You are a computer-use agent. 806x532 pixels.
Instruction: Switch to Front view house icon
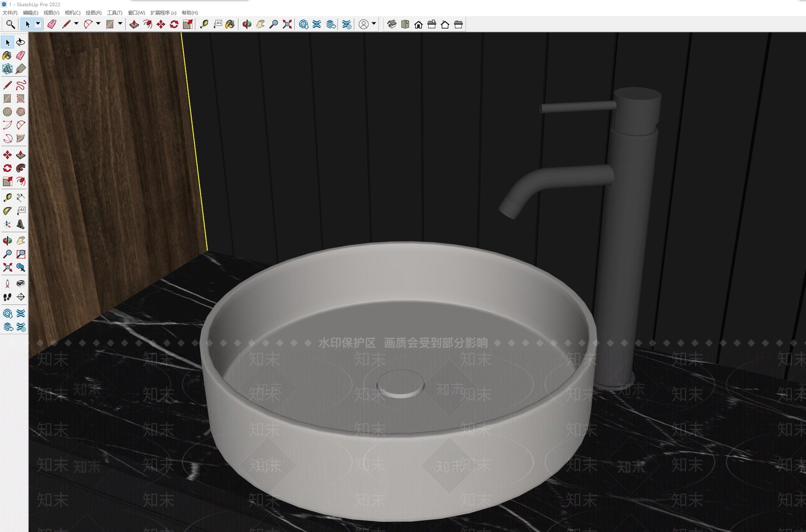419,24
